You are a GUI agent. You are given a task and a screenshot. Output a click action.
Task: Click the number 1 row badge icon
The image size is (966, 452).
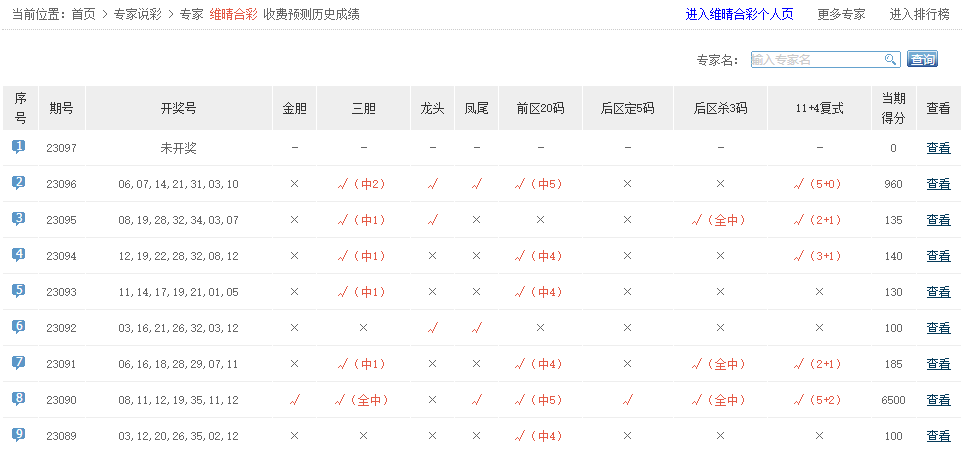[19, 147]
